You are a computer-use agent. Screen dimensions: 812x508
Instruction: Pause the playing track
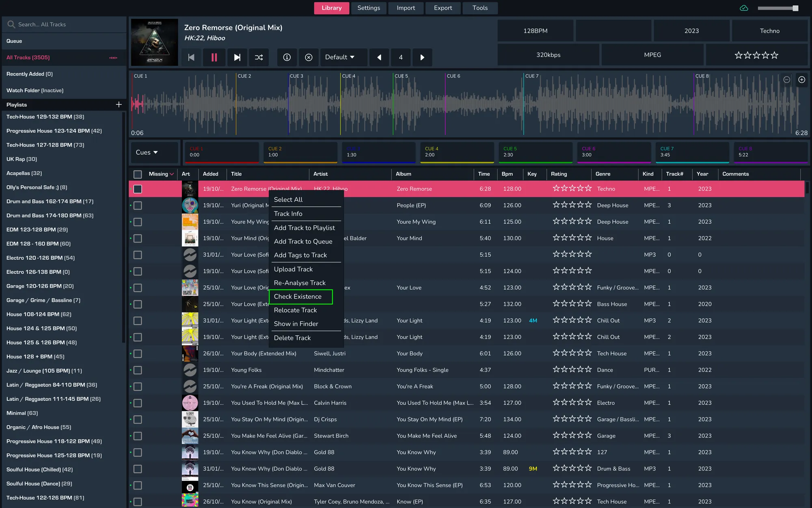(x=214, y=57)
